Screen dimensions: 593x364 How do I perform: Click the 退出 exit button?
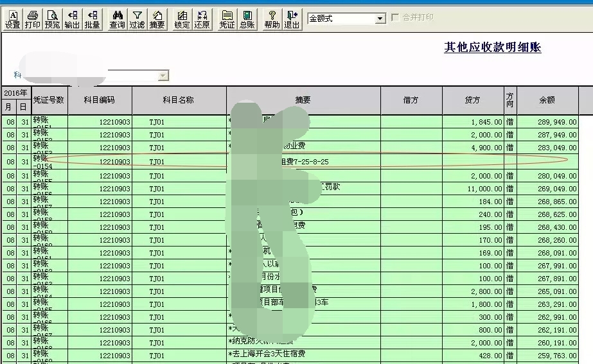pyautogui.click(x=292, y=19)
